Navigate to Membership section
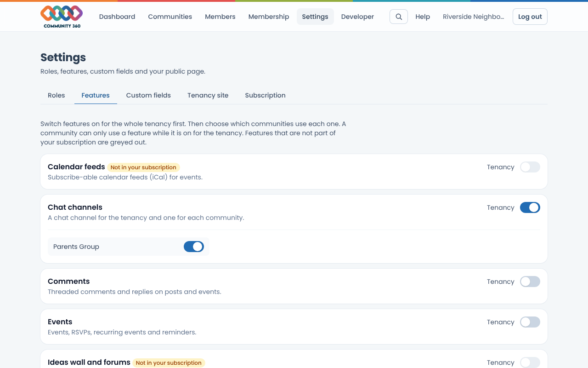The image size is (588, 368). [269, 17]
